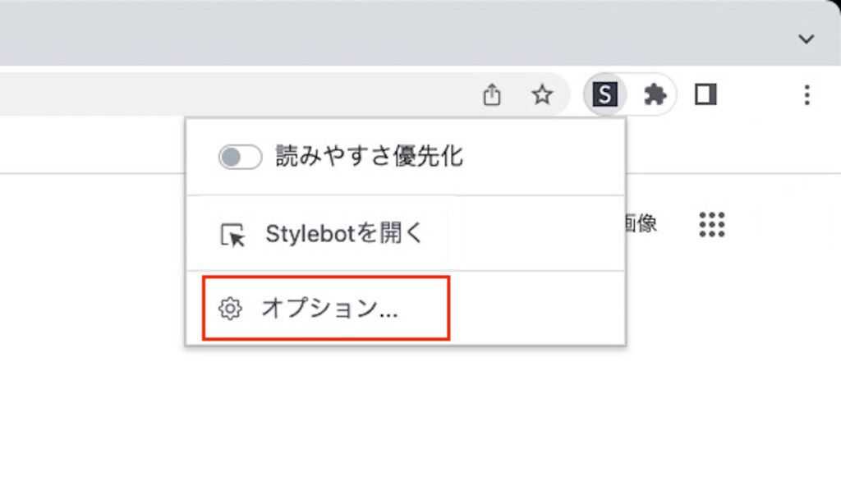Image resolution: width=841 pixels, height=504 pixels.
Task: Open the 画像 link
Action: pos(639,224)
